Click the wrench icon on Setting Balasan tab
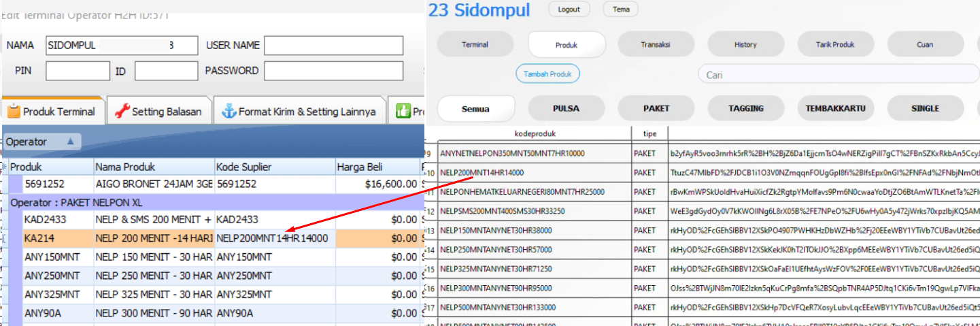Image resolution: width=980 pixels, height=326 pixels. [x=122, y=111]
